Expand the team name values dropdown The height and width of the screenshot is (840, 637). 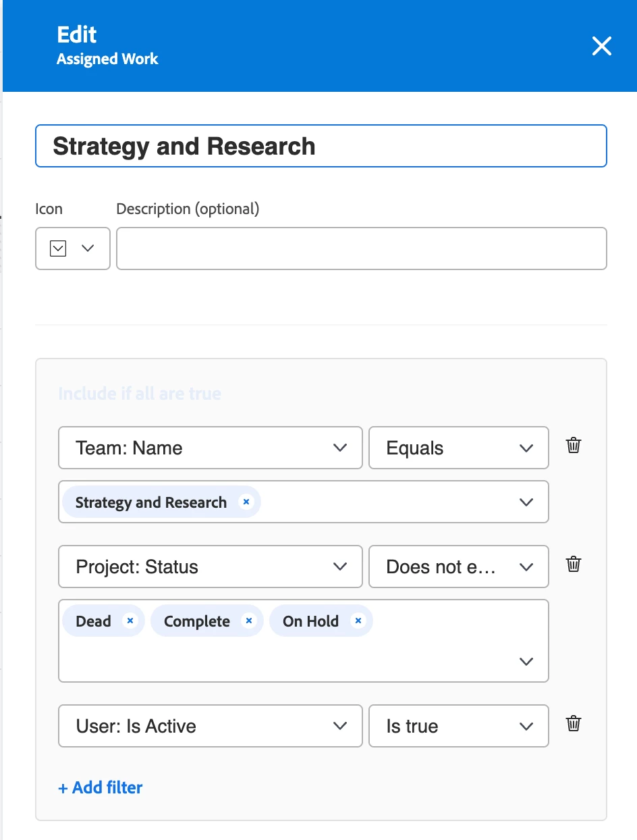click(526, 502)
